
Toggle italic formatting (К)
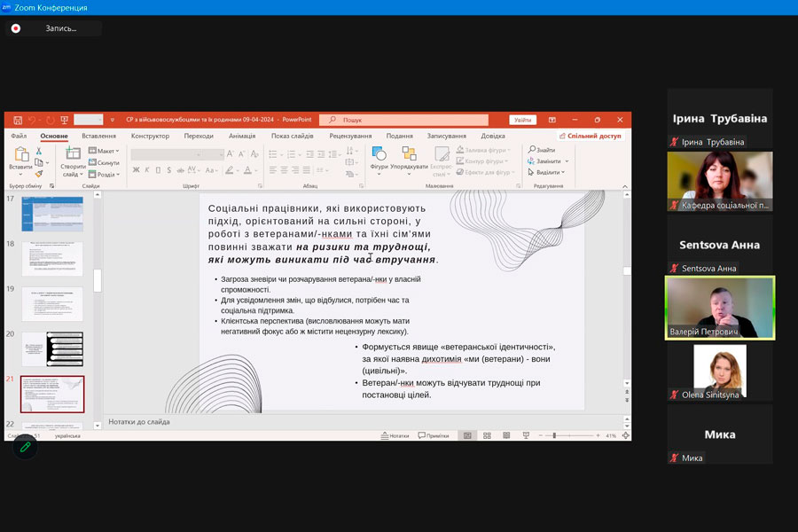pyautogui.click(x=146, y=169)
